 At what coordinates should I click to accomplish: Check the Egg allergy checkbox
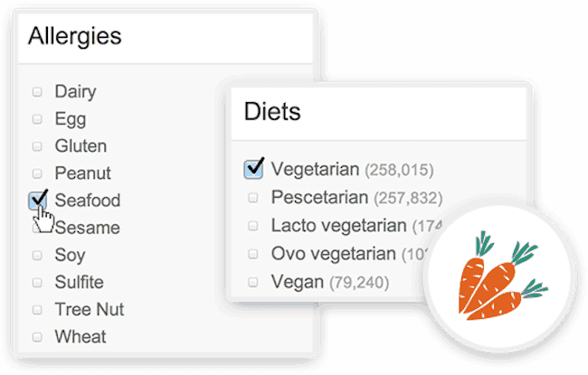(37, 118)
